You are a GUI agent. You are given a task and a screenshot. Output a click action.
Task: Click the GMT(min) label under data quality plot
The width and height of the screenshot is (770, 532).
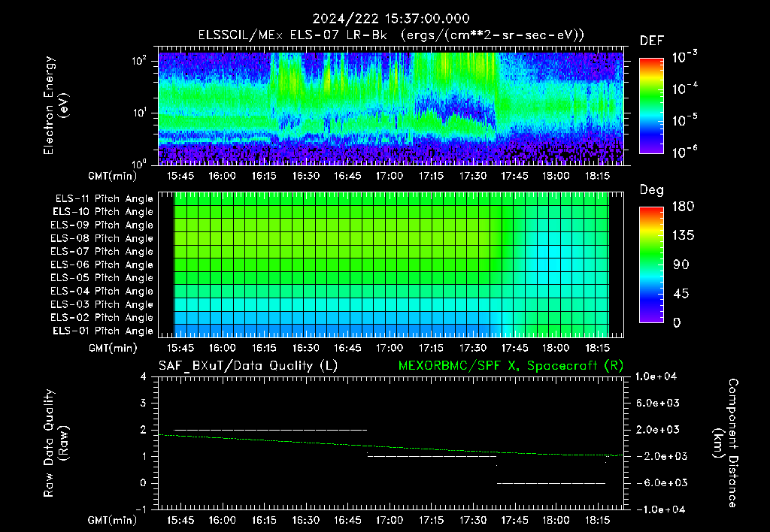(113, 520)
